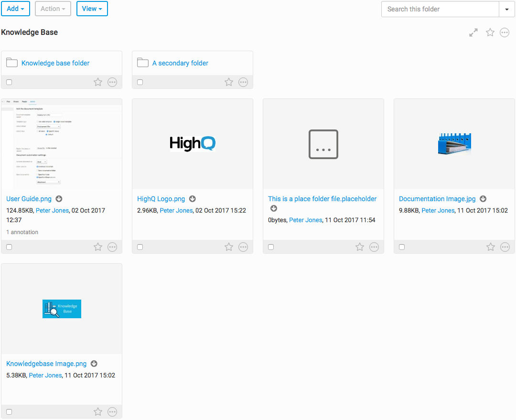
Task: Select the placeholder file with its checkbox
Action: pos(271,247)
